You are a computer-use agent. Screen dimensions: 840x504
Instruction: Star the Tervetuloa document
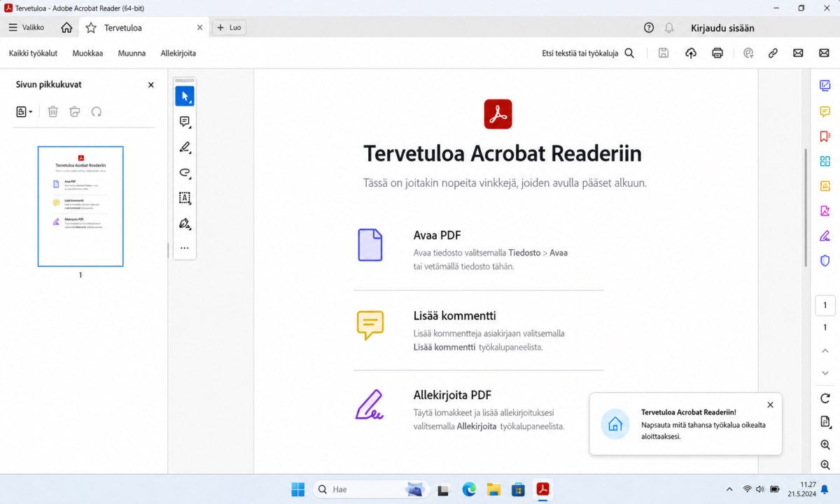91,28
